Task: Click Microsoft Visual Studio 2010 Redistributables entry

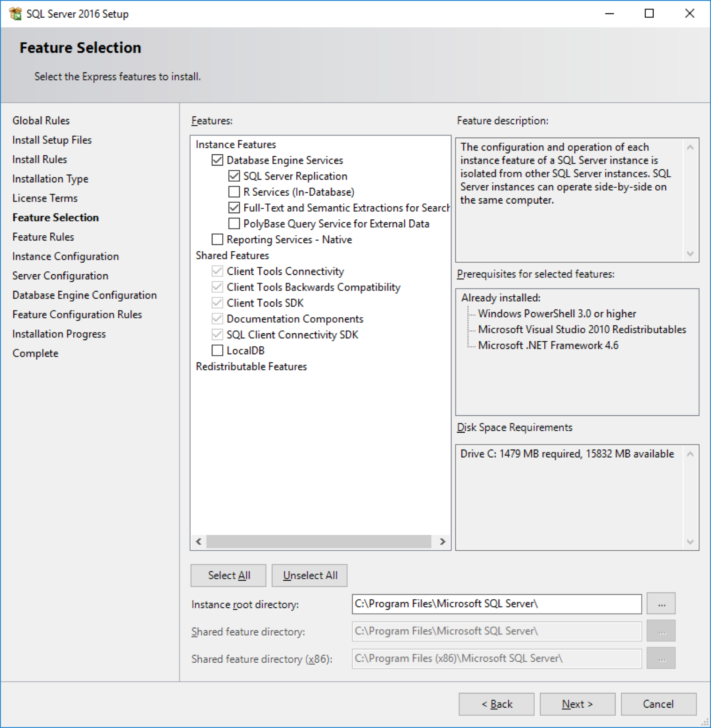Action: point(582,329)
